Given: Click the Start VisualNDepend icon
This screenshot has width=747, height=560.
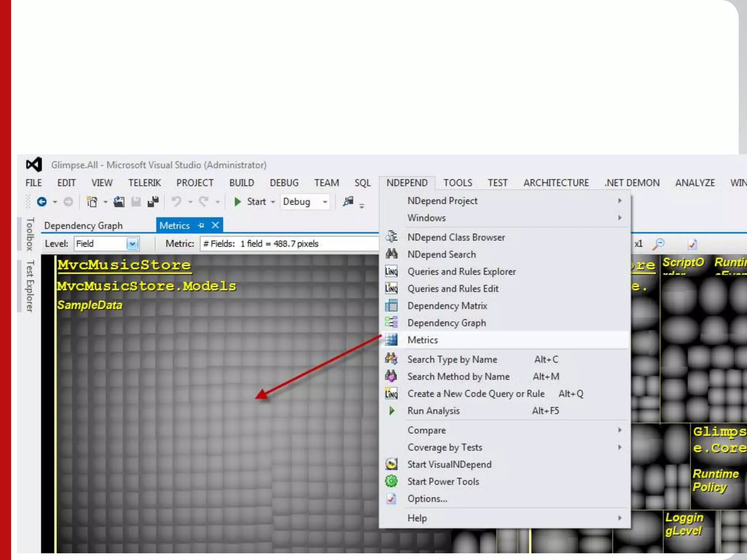Looking at the screenshot, I should (x=391, y=464).
